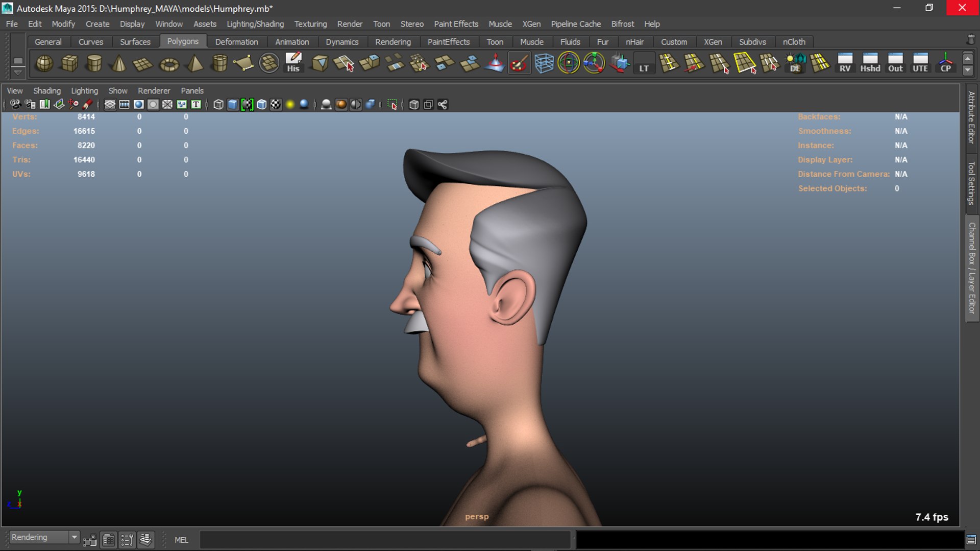980x551 pixels.
Task: Switch to the nCloth shelf tab
Action: pyautogui.click(x=794, y=42)
